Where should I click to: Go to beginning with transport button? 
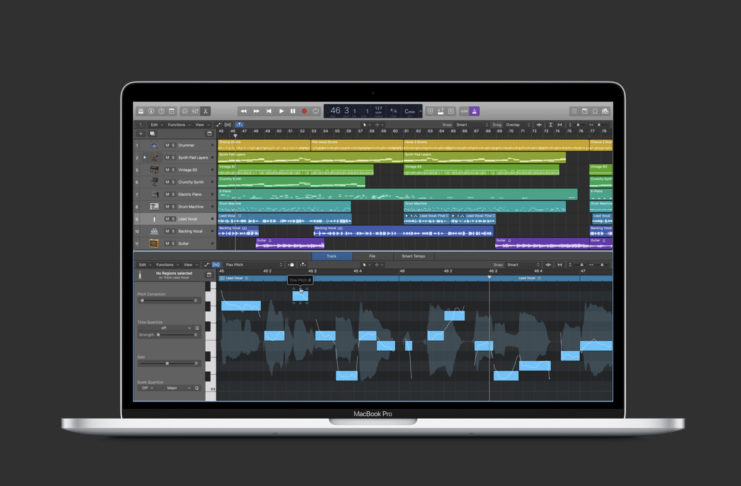[268, 111]
